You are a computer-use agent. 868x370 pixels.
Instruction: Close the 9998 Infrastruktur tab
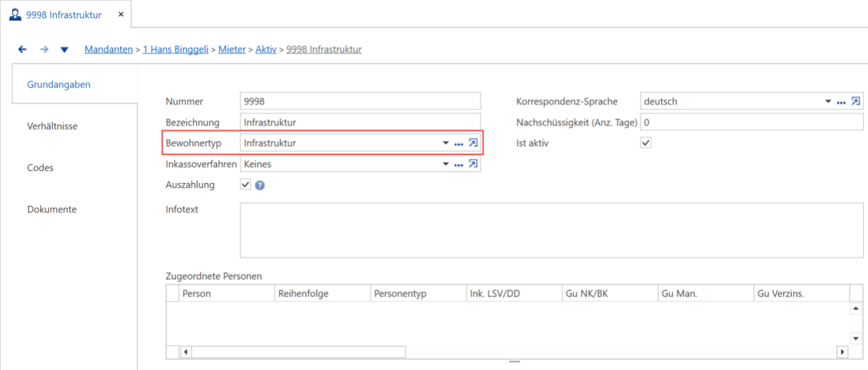120,14
